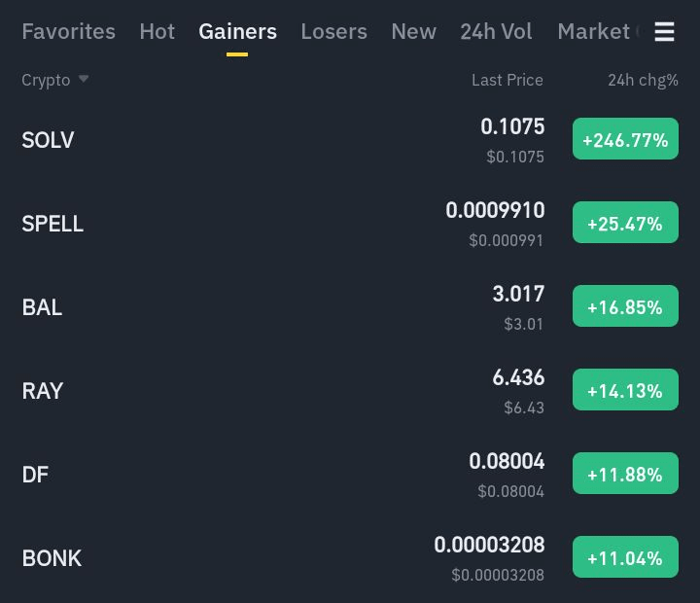Open the Market Cap tab

pyautogui.click(x=595, y=31)
